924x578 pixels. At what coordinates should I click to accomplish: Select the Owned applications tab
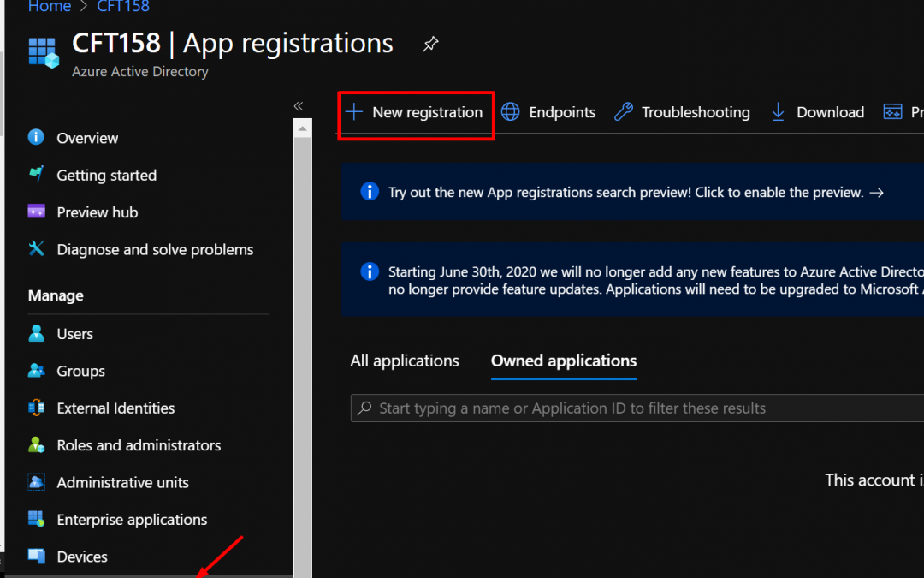tap(563, 361)
